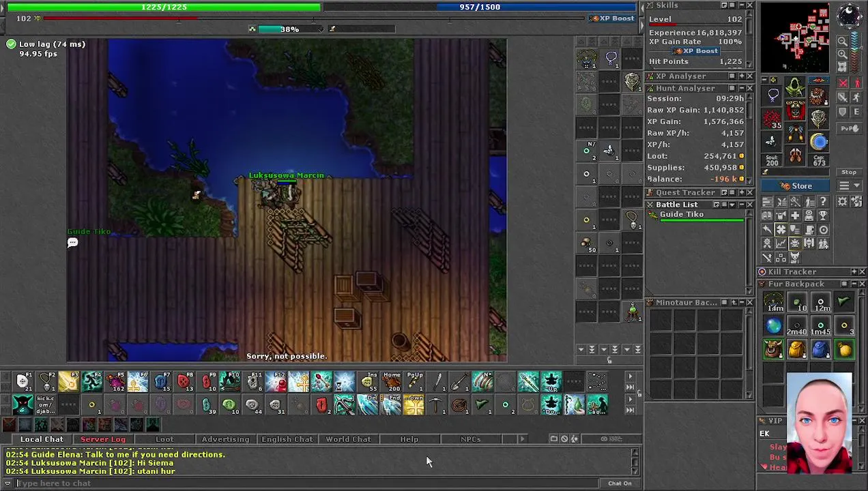
Task: Open the English Chat tab
Action: pyautogui.click(x=287, y=439)
